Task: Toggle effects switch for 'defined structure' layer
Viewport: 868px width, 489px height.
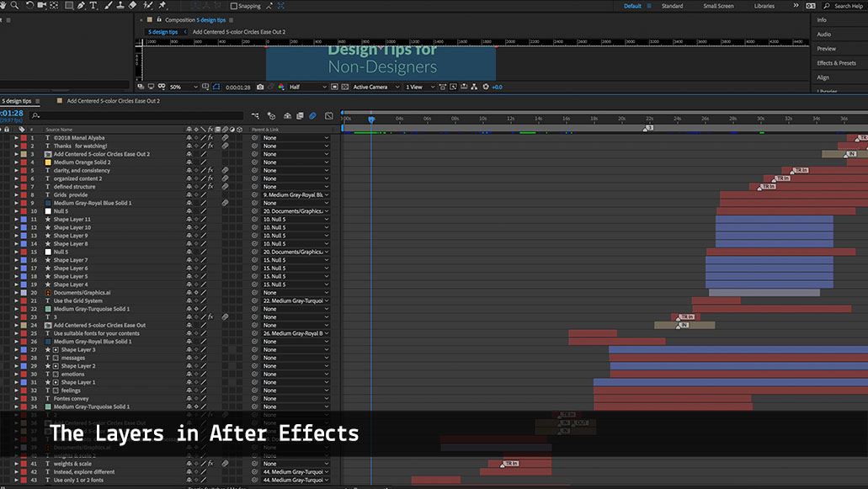Action: click(210, 187)
